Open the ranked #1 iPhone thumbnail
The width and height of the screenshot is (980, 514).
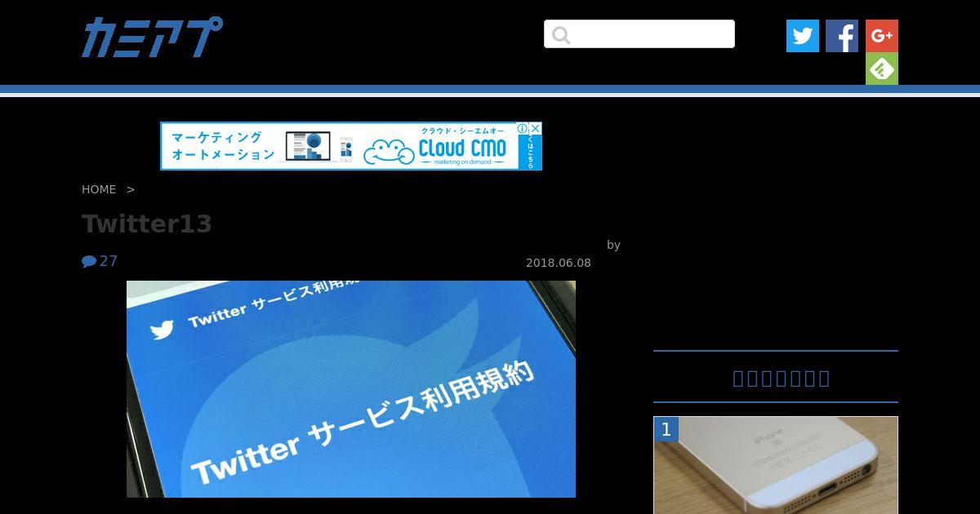point(776,465)
